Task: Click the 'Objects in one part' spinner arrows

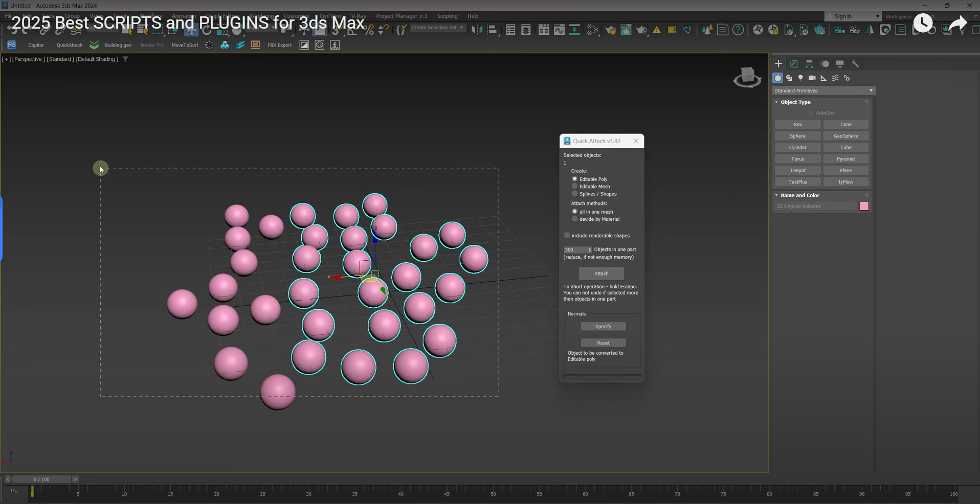Action: (590, 250)
